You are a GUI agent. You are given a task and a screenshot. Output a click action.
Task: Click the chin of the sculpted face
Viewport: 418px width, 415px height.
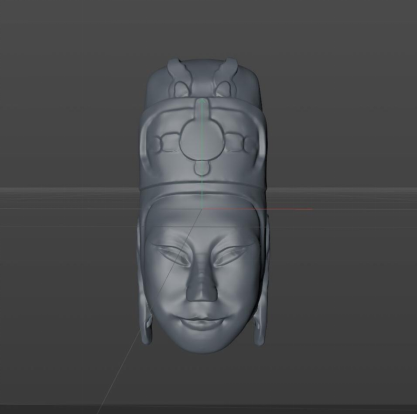pyautogui.click(x=201, y=343)
